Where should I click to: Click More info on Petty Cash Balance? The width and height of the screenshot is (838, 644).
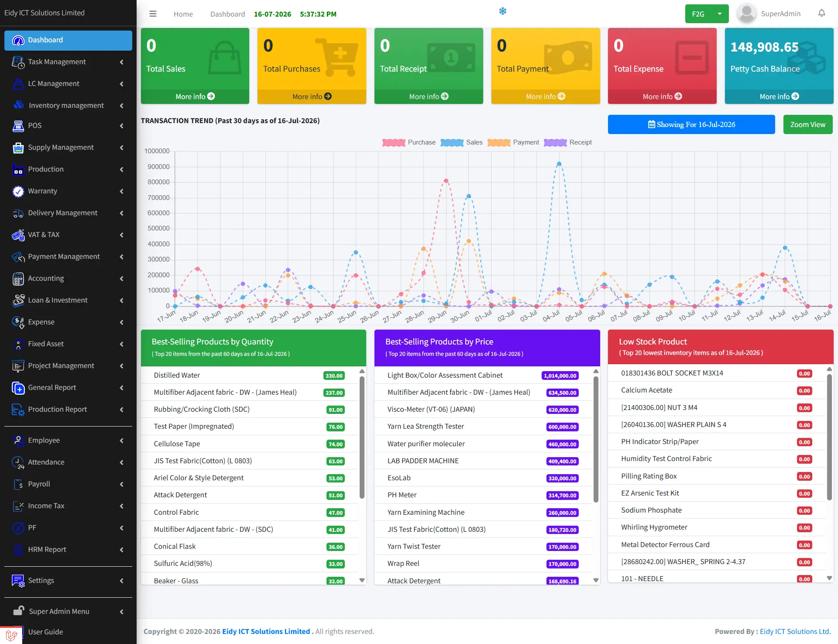(x=779, y=96)
